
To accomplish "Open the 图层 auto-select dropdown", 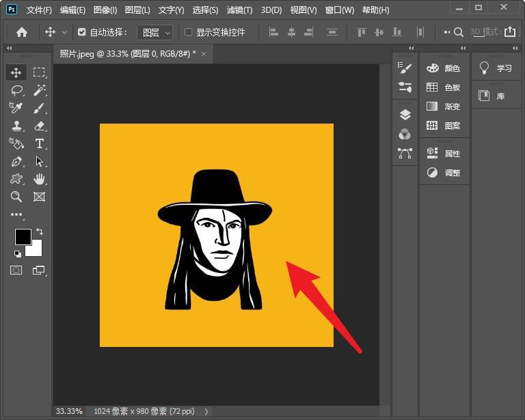I will point(154,32).
